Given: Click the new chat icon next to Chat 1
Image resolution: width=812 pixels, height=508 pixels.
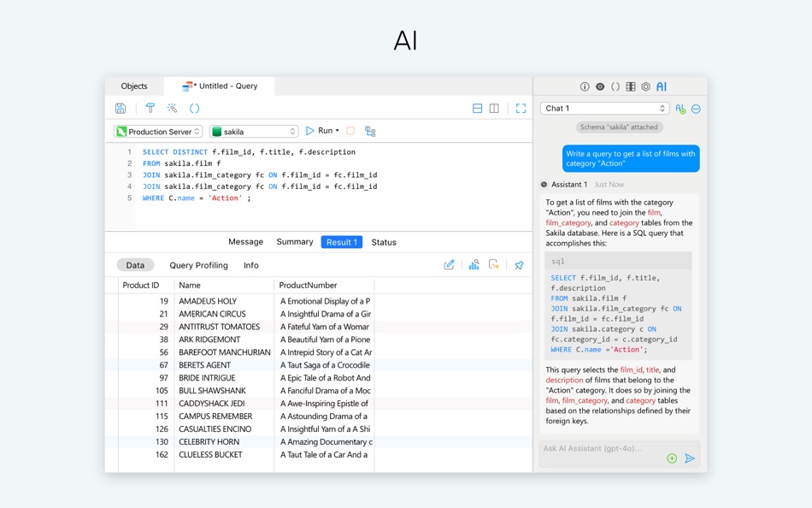Looking at the screenshot, I should click(x=680, y=109).
